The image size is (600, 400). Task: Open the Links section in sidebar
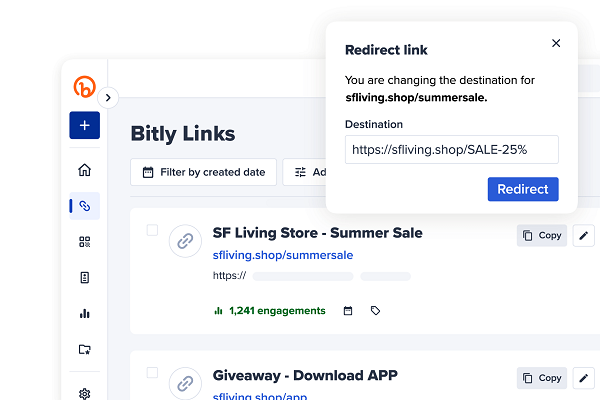(x=84, y=206)
